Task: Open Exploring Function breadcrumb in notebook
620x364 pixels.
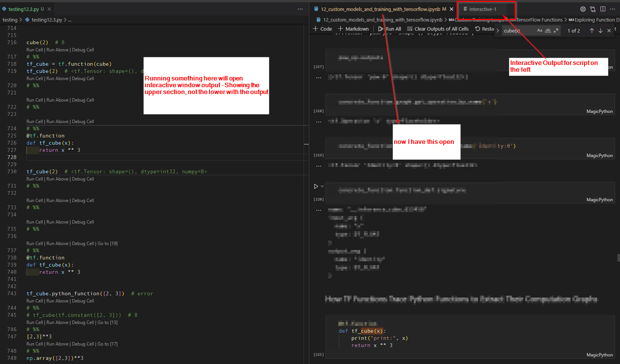Action: coord(594,20)
